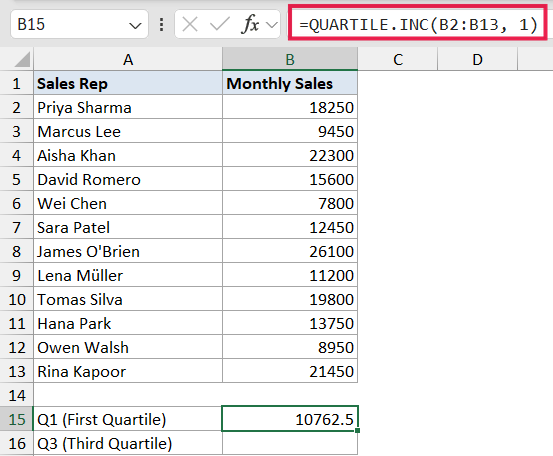
Task: Open the Name Box dropdown arrow
Action: [135, 25]
